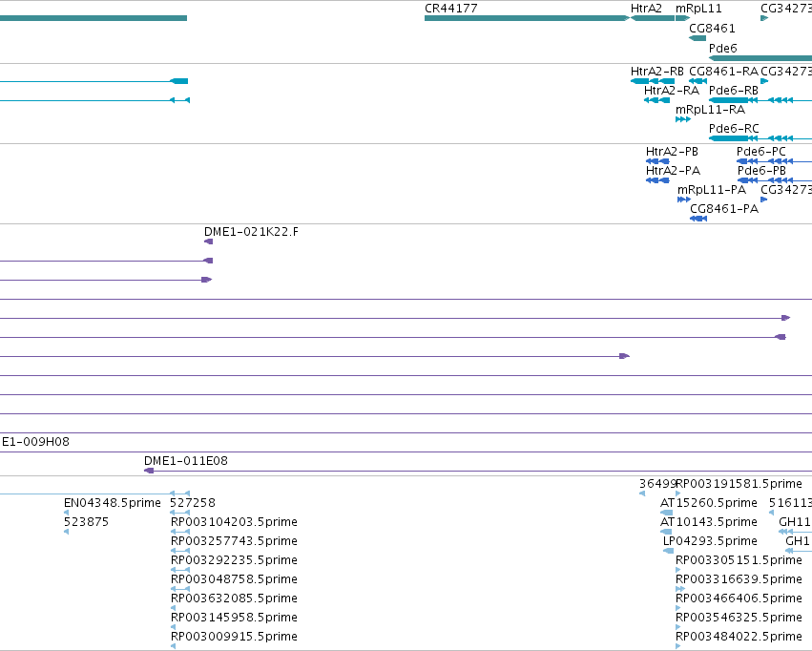Click EST RP003546325.5prime
Image resolution: width=812 pixels, height=651 pixels.
739,618
